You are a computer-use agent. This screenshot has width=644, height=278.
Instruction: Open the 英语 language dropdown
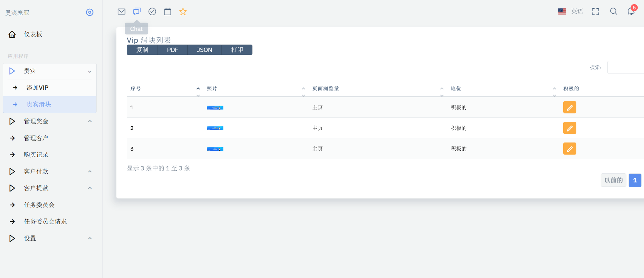tap(571, 11)
